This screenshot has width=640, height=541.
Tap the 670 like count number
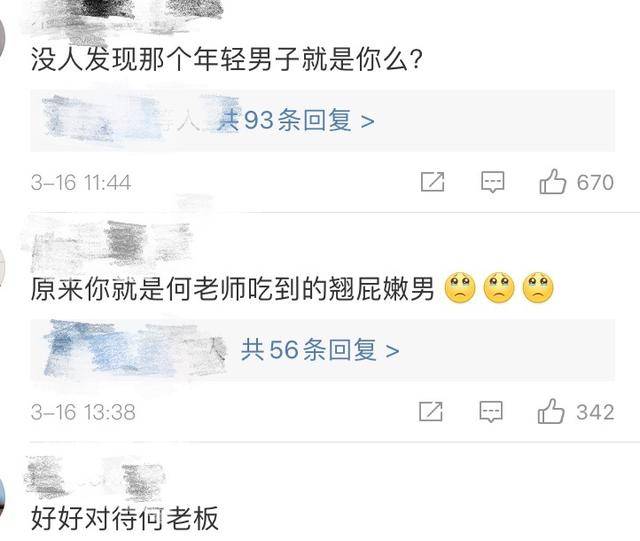(595, 182)
